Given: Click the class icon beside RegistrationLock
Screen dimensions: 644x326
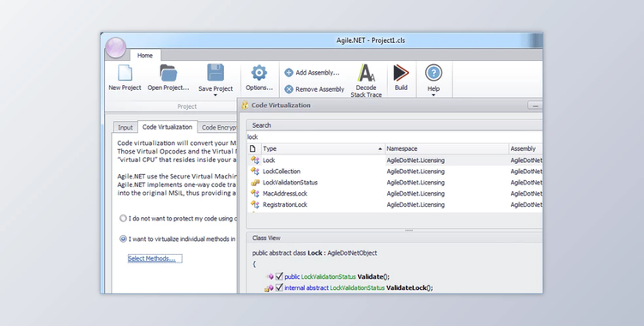Looking at the screenshot, I should pos(255,204).
